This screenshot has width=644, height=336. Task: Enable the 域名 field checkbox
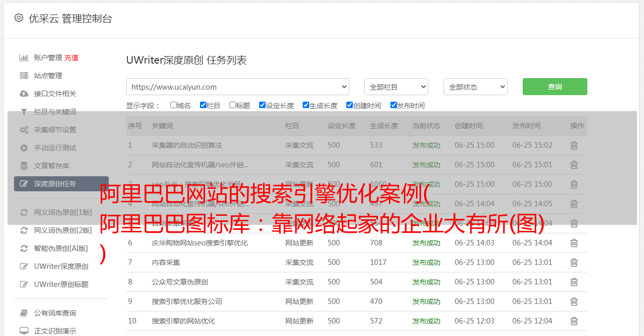coord(173,105)
